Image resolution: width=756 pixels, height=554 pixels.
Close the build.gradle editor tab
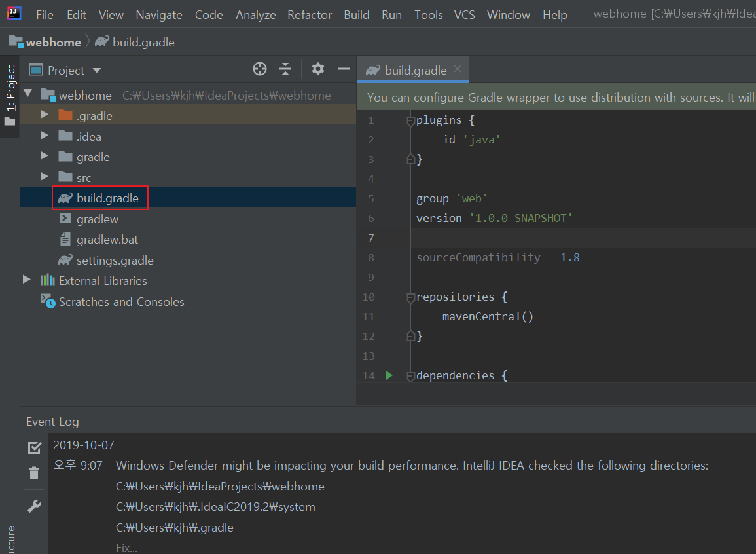pos(458,69)
